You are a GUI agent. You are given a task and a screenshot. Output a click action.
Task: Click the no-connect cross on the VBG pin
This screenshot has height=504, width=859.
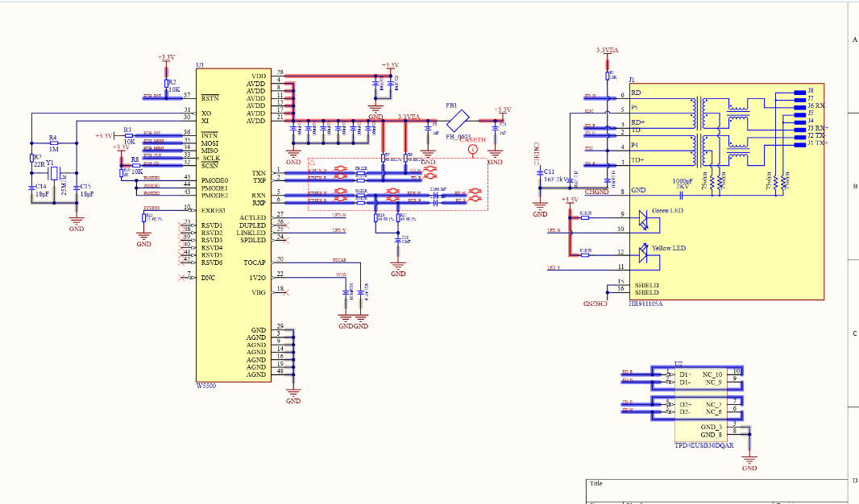click(285, 293)
